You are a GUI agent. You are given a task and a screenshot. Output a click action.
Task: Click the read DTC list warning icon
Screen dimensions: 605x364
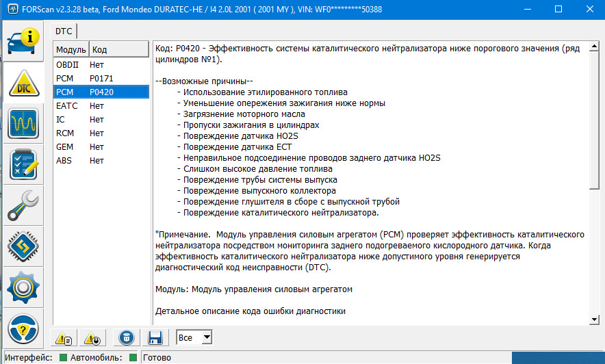point(64,338)
